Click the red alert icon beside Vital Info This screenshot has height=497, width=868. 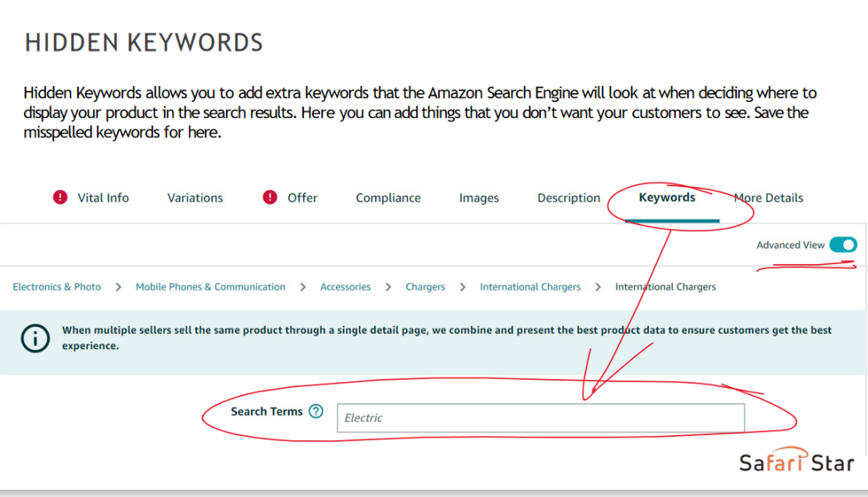60,198
